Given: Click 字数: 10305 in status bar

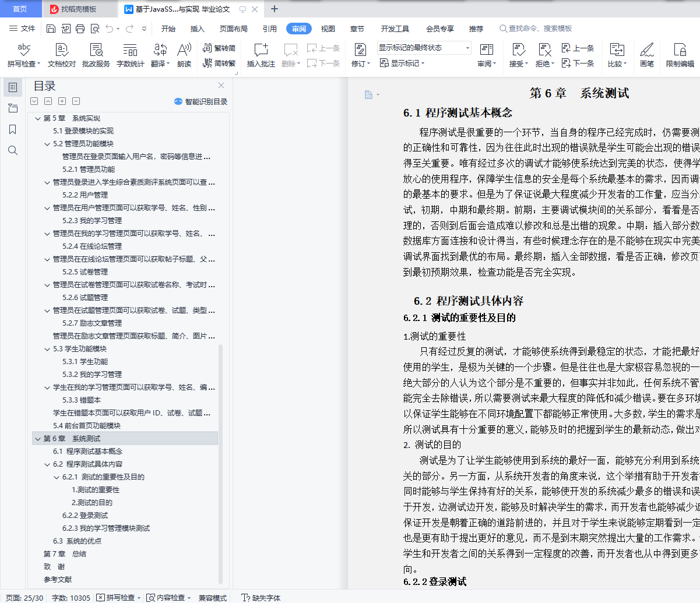Looking at the screenshot, I should click(x=71, y=598).
